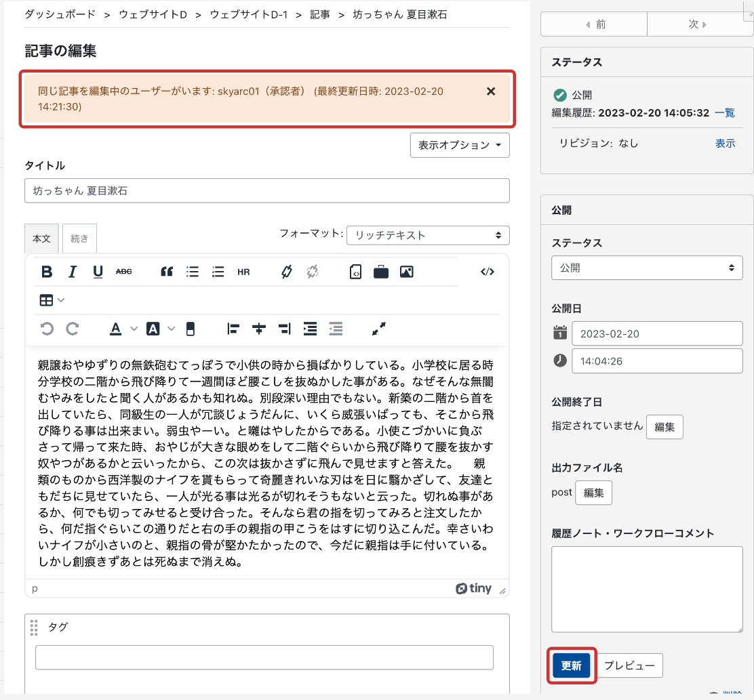Expand the 公開 status dropdown
This screenshot has height=700, width=754.
pos(646,268)
